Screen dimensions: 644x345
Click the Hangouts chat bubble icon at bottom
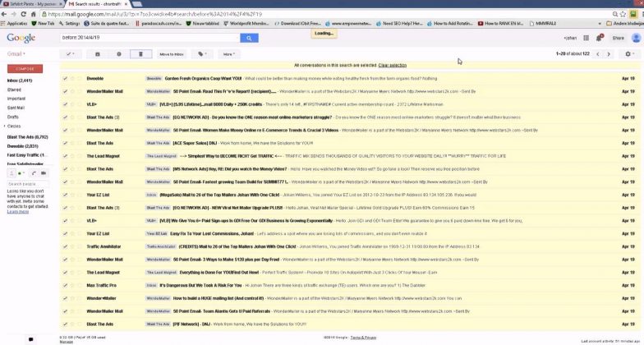click(31, 340)
